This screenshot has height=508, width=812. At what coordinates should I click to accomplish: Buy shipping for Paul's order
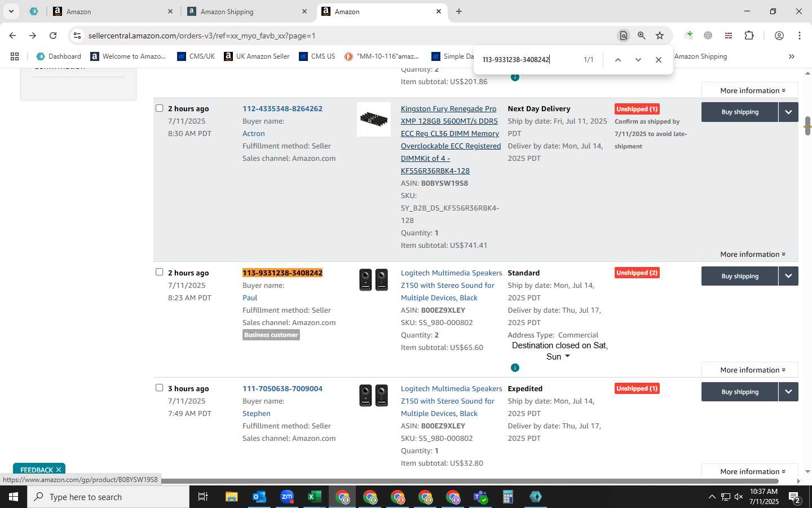click(x=740, y=276)
